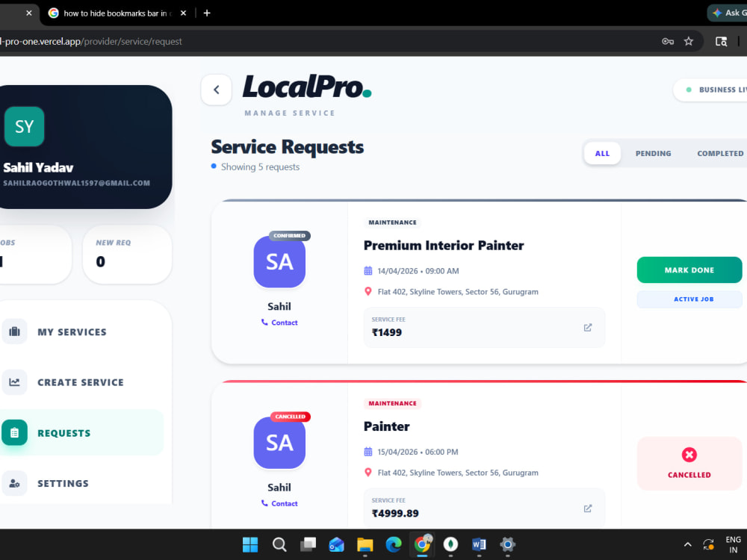Image resolution: width=747 pixels, height=560 pixels.
Task: Click the browser address bar URL
Action: (90, 41)
